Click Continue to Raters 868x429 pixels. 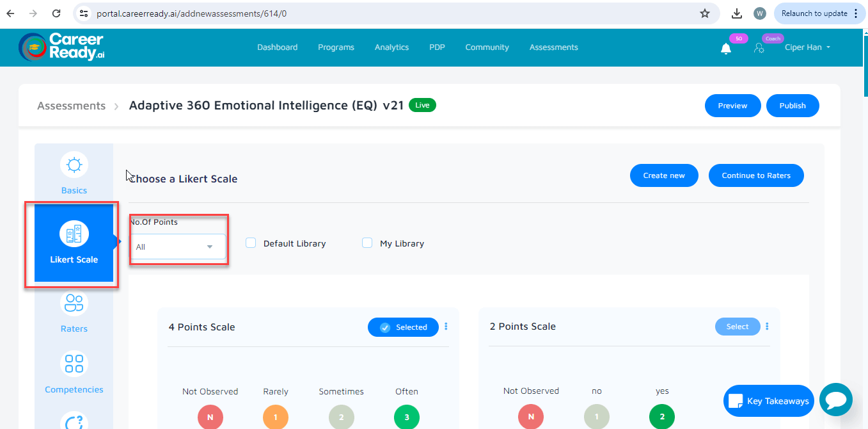[x=756, y=175]
